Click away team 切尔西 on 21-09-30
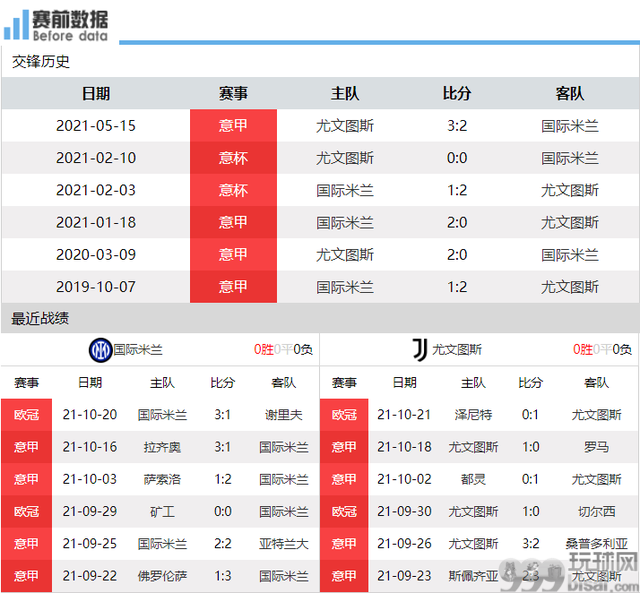Screen dimensions: 640x593 [596, 512]
